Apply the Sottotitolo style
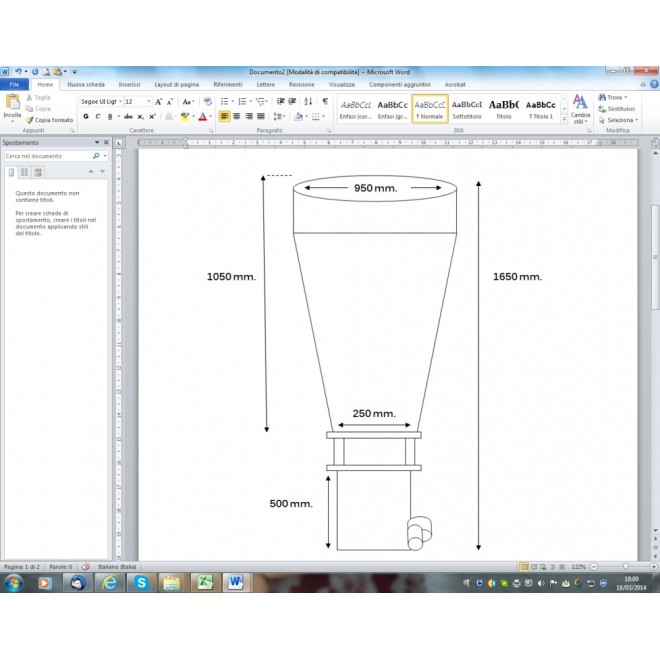 467,109
